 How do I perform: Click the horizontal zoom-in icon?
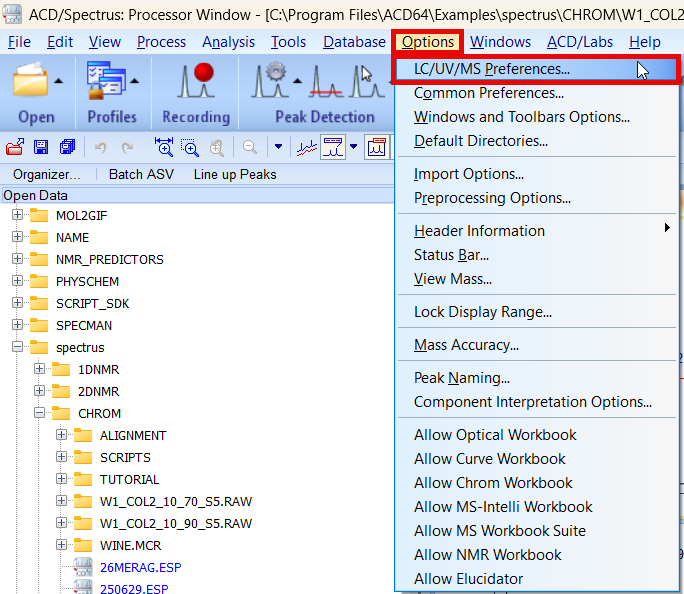(x=164, y=147)
